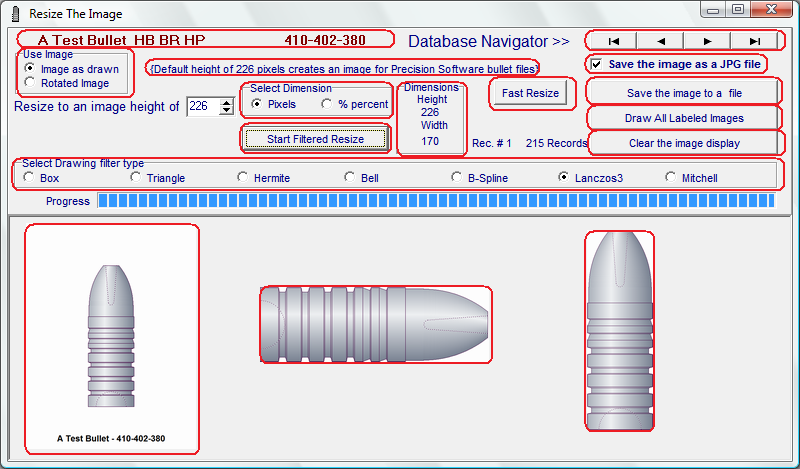Click the horizontal rotated bullet image
Image resolution: width=800 pixels, height=469 pixels.
pos(376,324)
